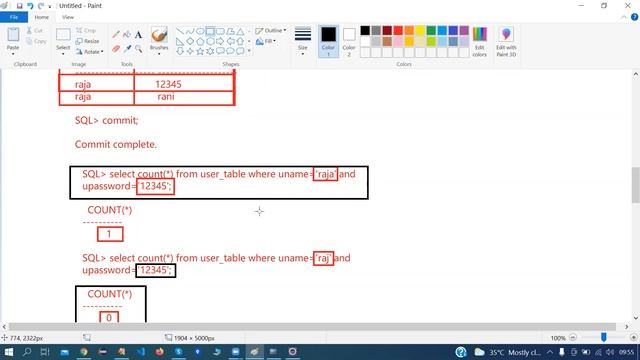
Task: Open the Select dropdown arrow
Action: [x=63, y=54]
